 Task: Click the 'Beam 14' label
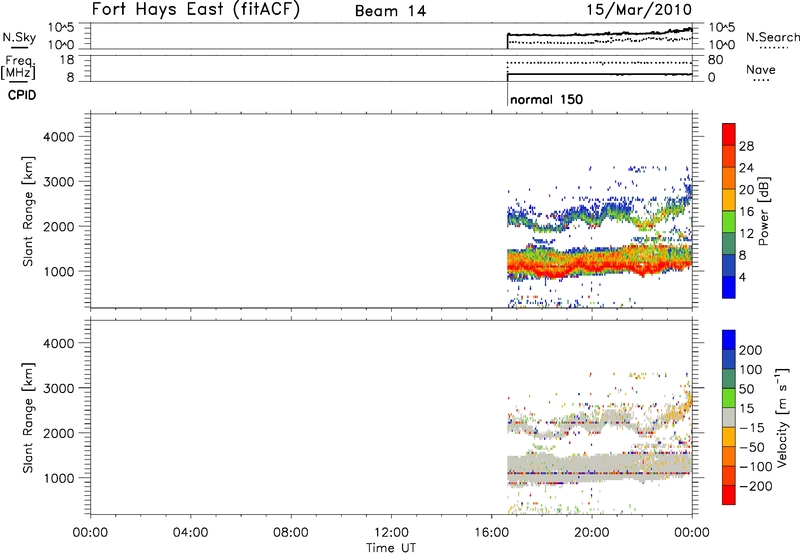(390, 11)
